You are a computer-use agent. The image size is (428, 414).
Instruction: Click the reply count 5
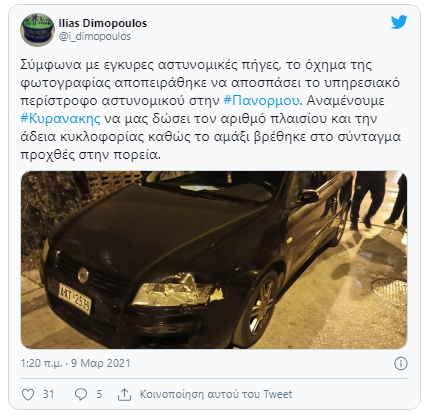pos(99,394)
